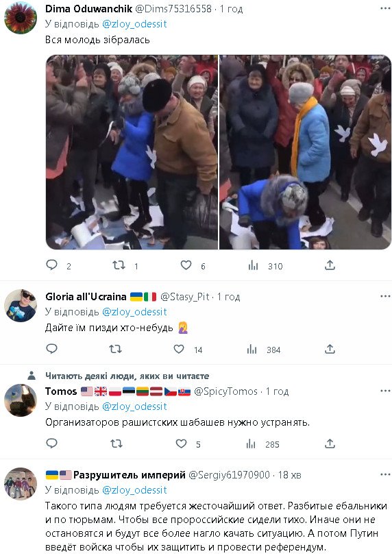Open right photo of crowd in tweet
This screenshot has width=392, height=558.
[x=305, y=152]
